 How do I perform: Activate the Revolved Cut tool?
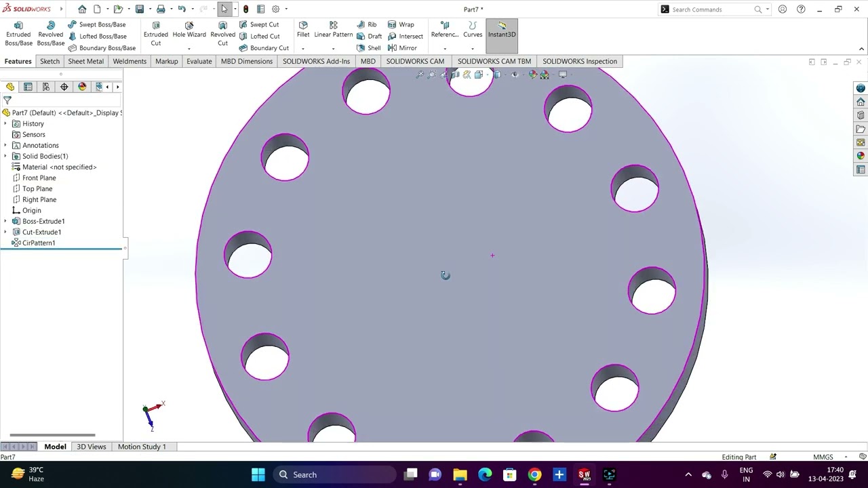(x=222, y=34)
